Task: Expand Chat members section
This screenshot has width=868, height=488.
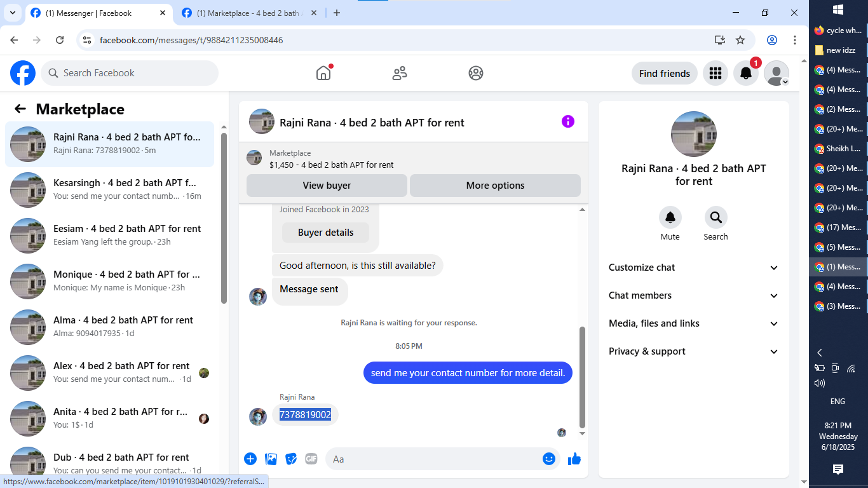Action: point(694,295)
